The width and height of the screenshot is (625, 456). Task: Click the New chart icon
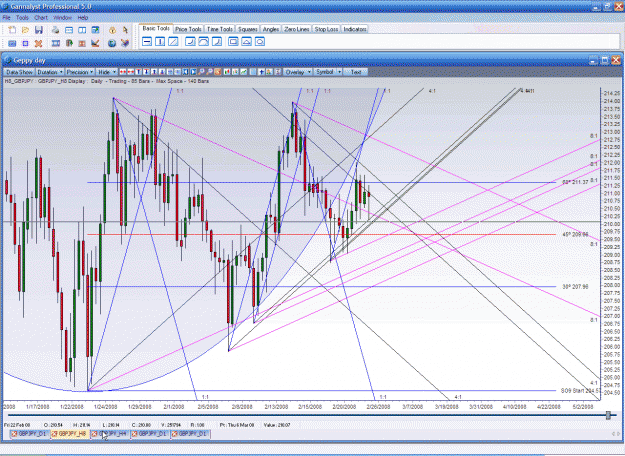pyautogui.click(x=12, y=30)
